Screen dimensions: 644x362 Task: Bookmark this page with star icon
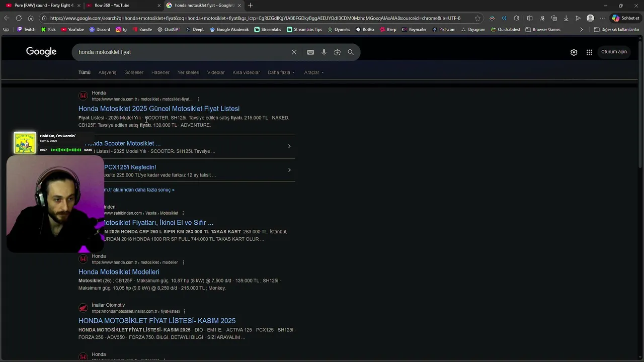click(x=477, y=18)
